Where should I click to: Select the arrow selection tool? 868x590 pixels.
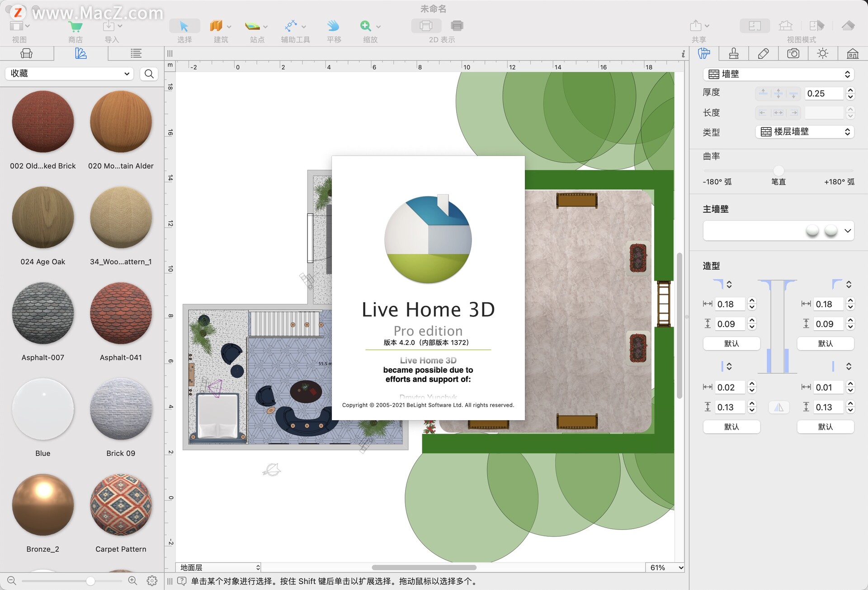point(184,26)
